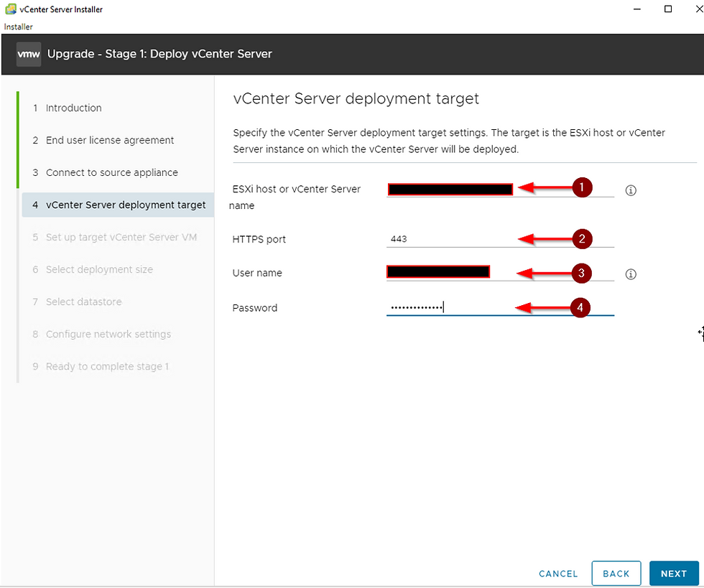Click the info icon beside User name
704x588 pixels.
coord(631,274)
